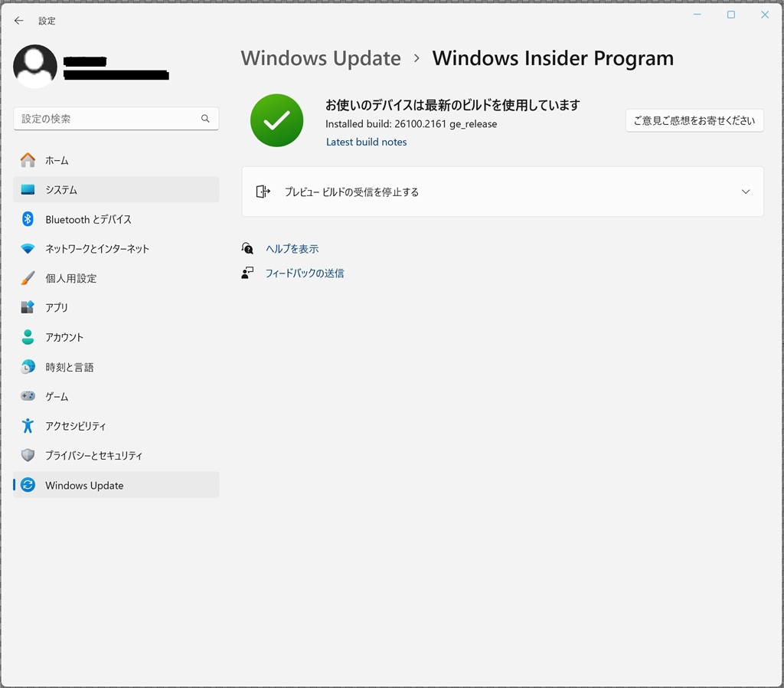Select 個人用設定 in sidebar
Viewport: 784px width, 688px height.
(116, 278)
